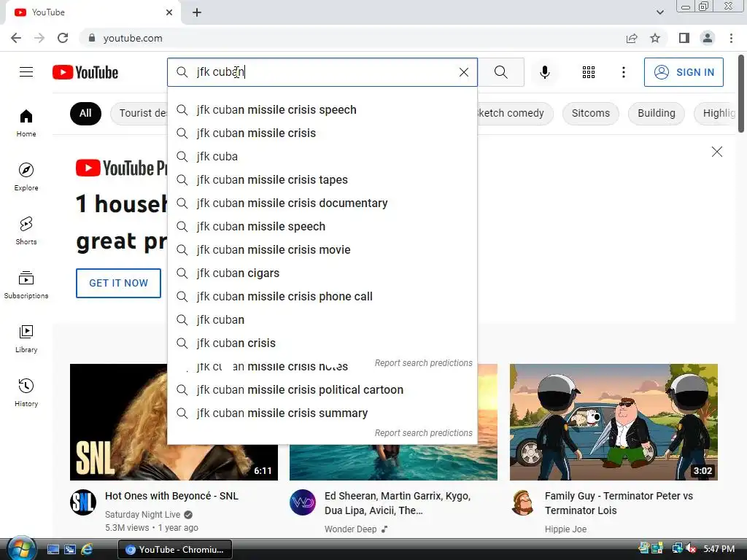Click the 5:47 PM taskbar clock

click(x=719, y=549)
